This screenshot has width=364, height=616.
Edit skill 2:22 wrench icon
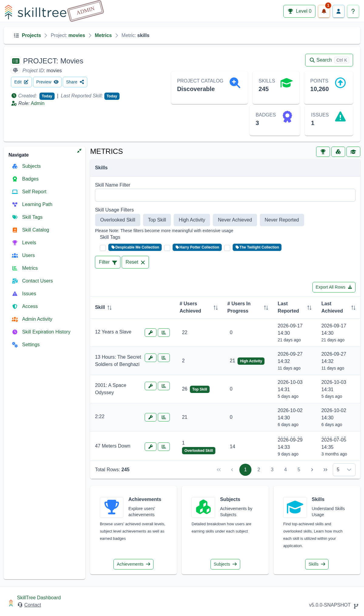[150, 417]
